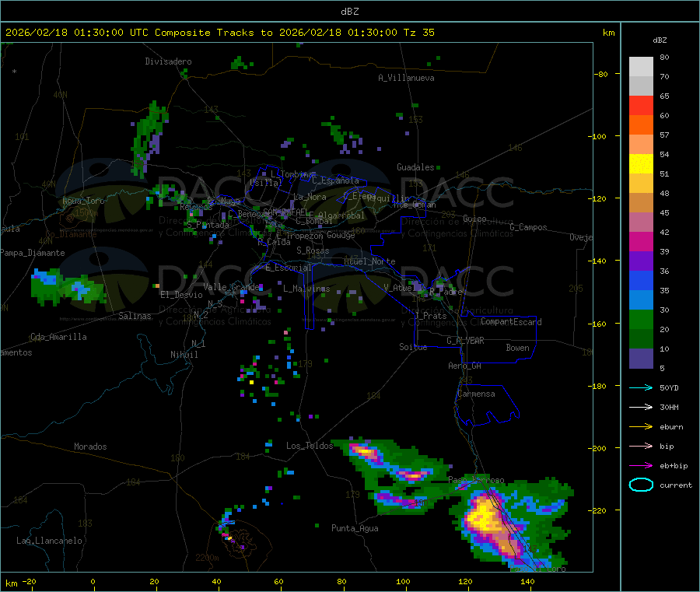Image resolution: width=700 pixels, height=592 pixels.
Task: Click the Morados map label
Action: point(90,447)
